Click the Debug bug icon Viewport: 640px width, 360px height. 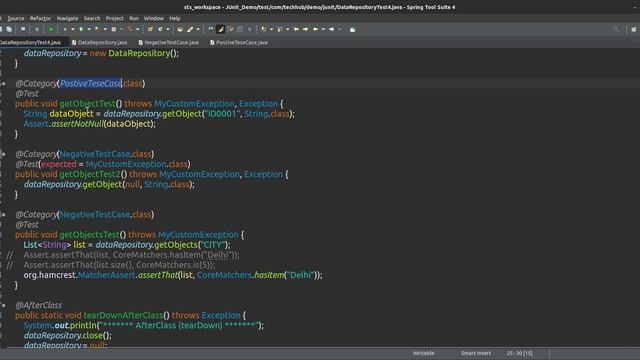[x=65, y=29]
